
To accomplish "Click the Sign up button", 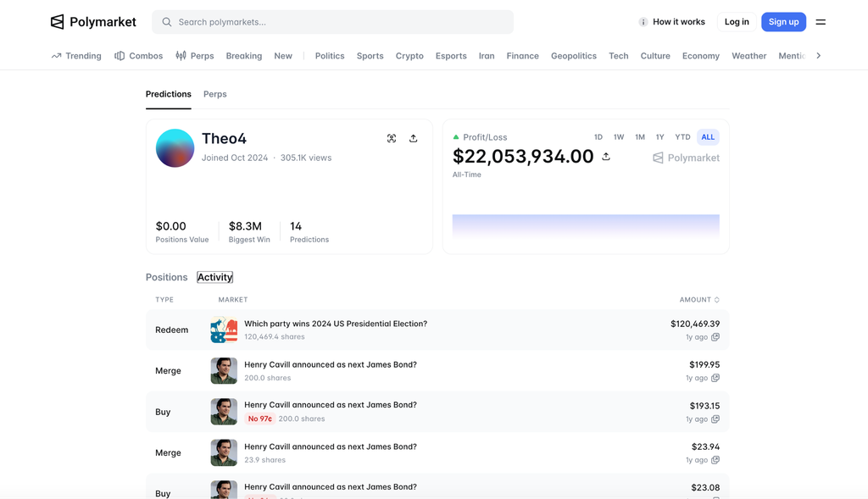I will click(783, 22).
